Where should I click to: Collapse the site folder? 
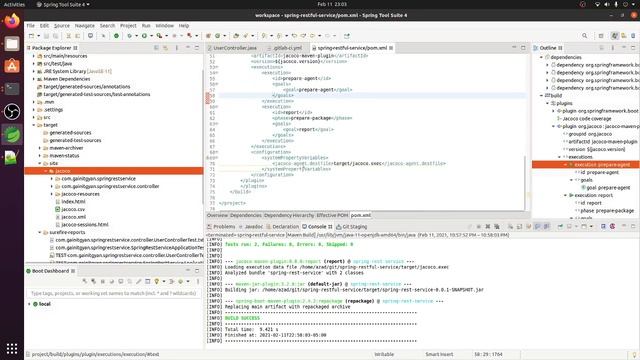(x=40, y=163)
